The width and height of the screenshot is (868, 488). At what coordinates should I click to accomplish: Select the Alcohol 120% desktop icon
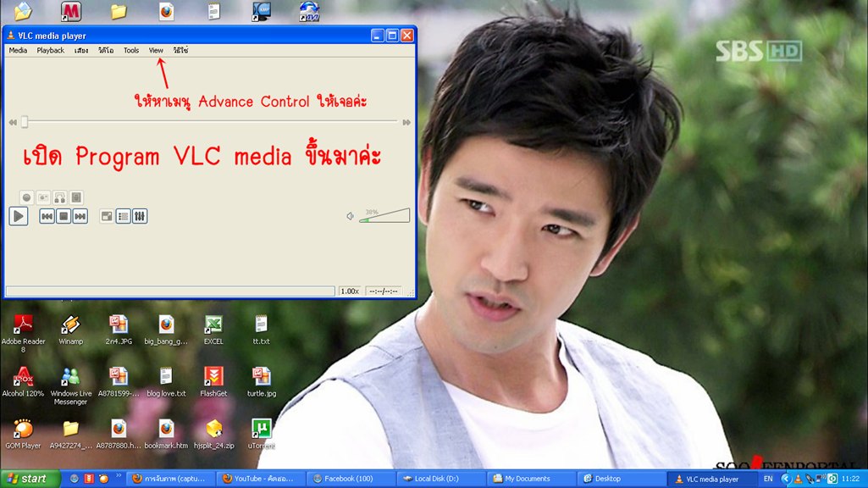click(x=23, y=382)
